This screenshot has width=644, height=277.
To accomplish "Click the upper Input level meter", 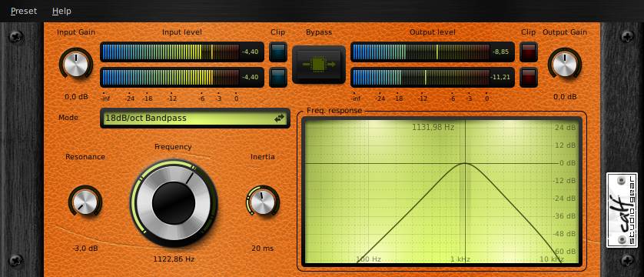I will [181, 52].
